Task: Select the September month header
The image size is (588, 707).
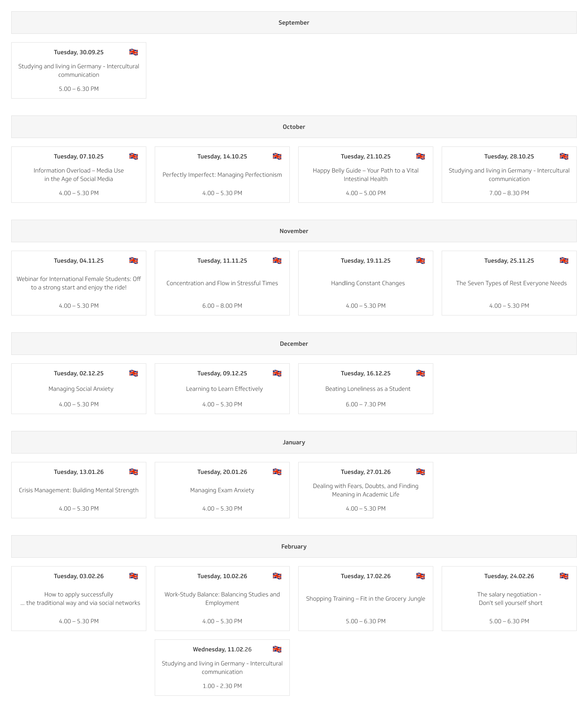Action: point(294,23)
